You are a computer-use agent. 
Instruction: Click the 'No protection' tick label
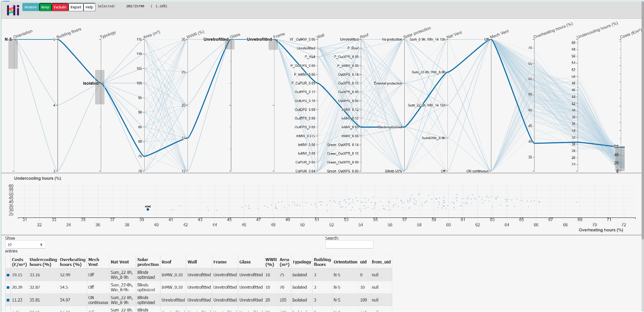(392, 39)
